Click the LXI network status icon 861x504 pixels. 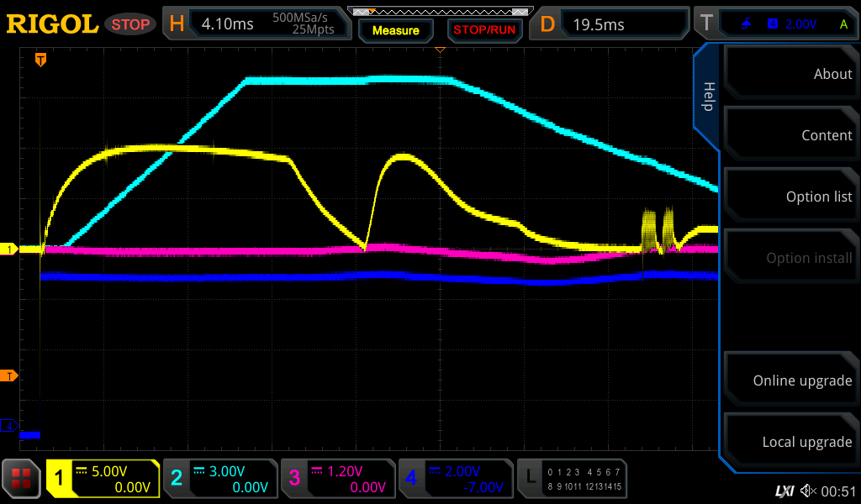tap(784, 491)
